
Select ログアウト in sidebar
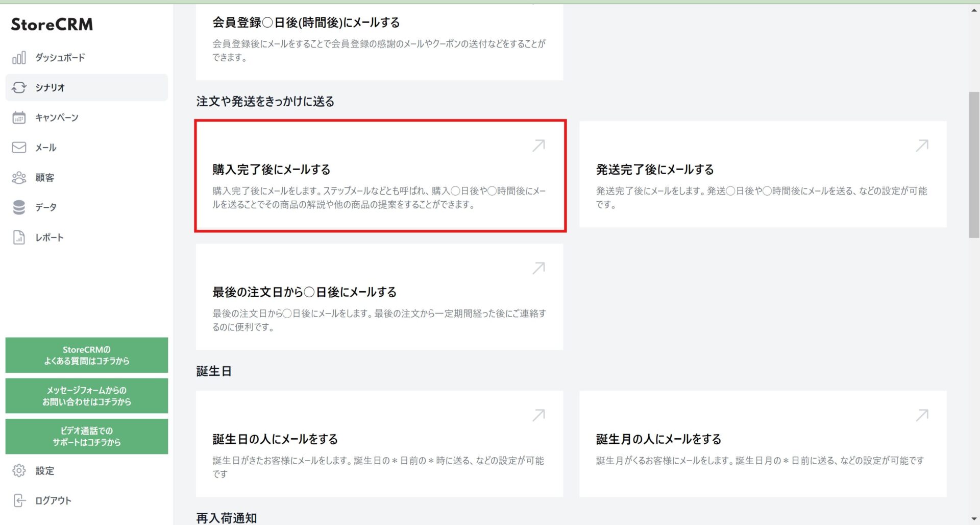coord(87,500)
